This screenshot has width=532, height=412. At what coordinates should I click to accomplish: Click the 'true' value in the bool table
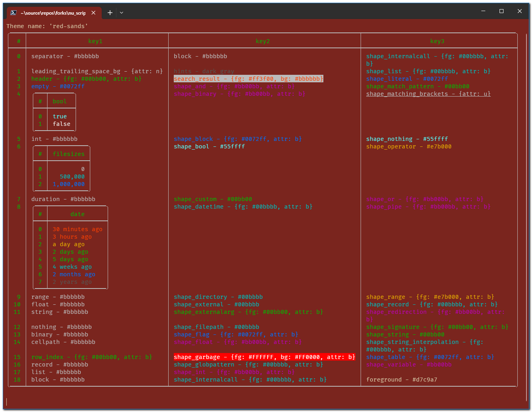pyautogui.click(x=60, y=116)
